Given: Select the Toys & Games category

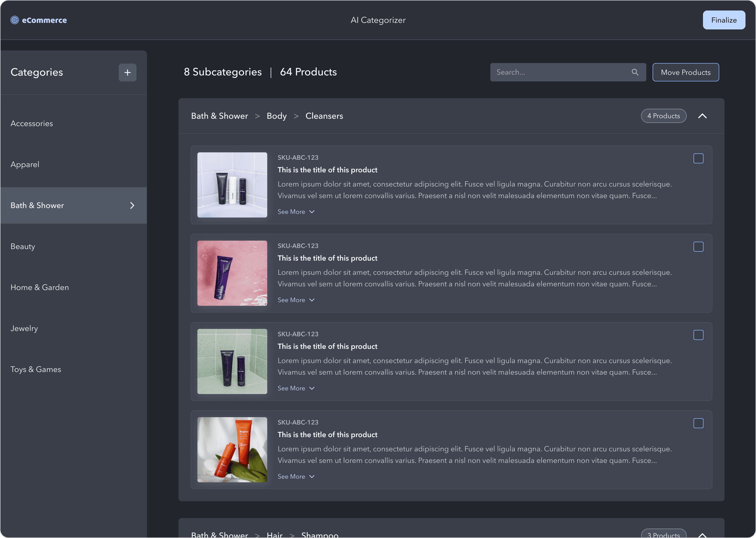Looking at the screenshot, I should [36, 369].
